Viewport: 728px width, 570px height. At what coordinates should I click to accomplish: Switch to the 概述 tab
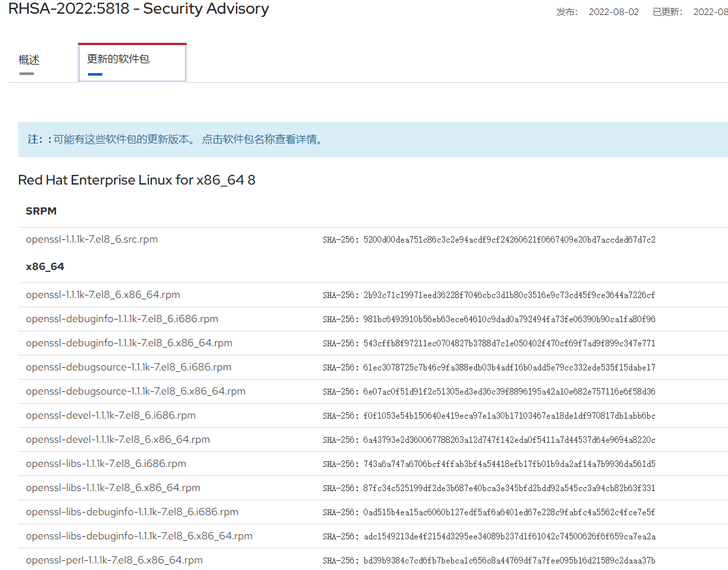coord(29,60)
